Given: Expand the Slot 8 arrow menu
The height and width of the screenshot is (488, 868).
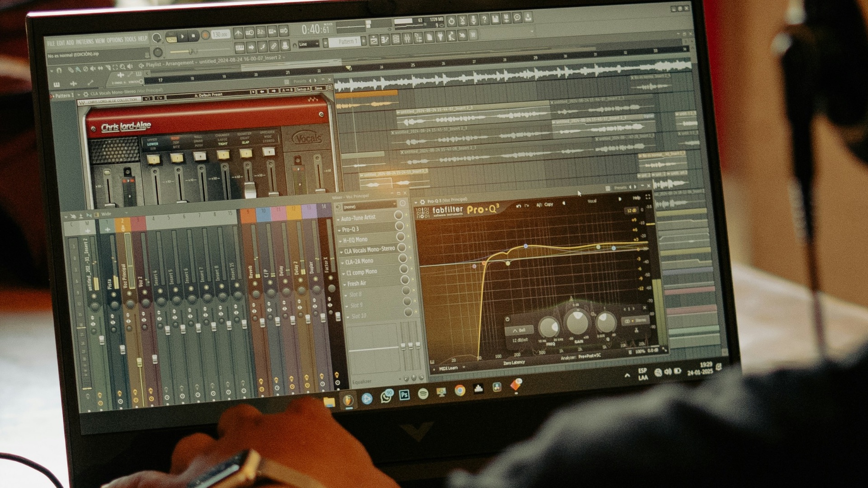Looking at the screenshot, I should tap(346, 296).
